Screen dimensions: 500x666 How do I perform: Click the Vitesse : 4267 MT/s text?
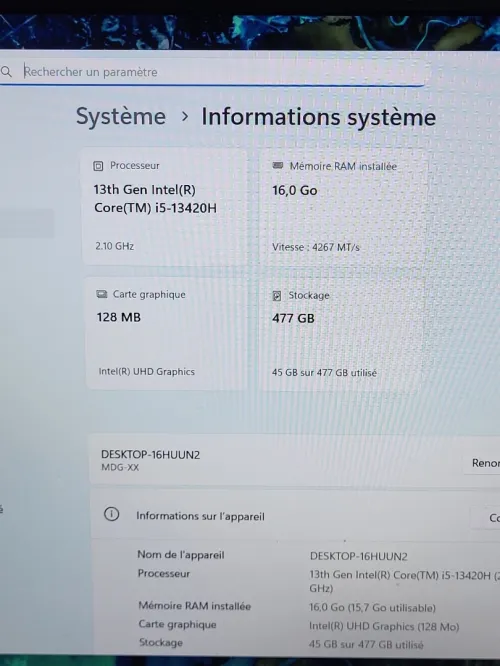[x=316, y=247]
